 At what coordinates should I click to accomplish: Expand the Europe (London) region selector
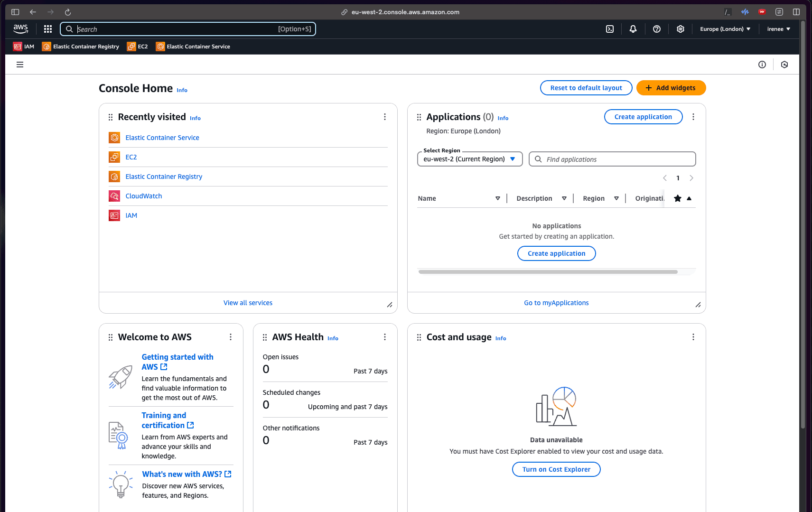tap(725, 29)
